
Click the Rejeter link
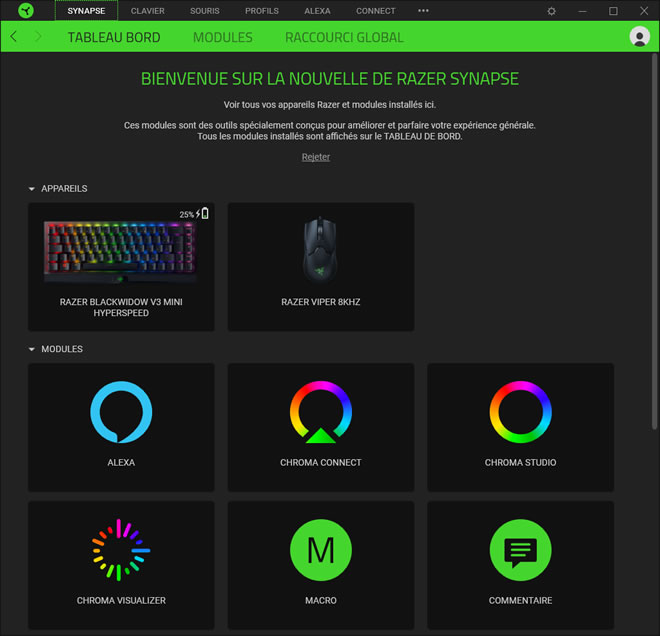pyautogui.click(x=316, y=157)
